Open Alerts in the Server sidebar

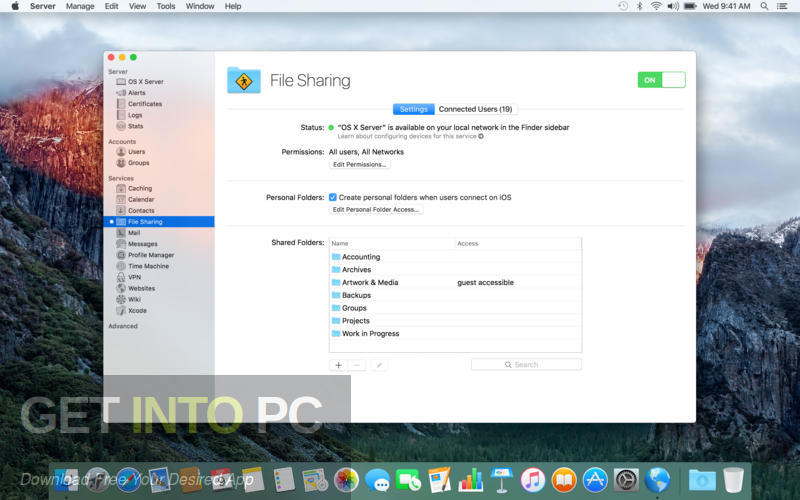[131, 93]
